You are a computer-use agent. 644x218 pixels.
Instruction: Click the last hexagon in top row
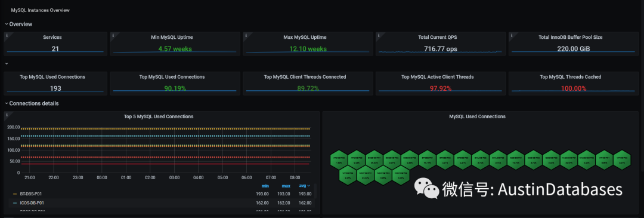(622, 159)
